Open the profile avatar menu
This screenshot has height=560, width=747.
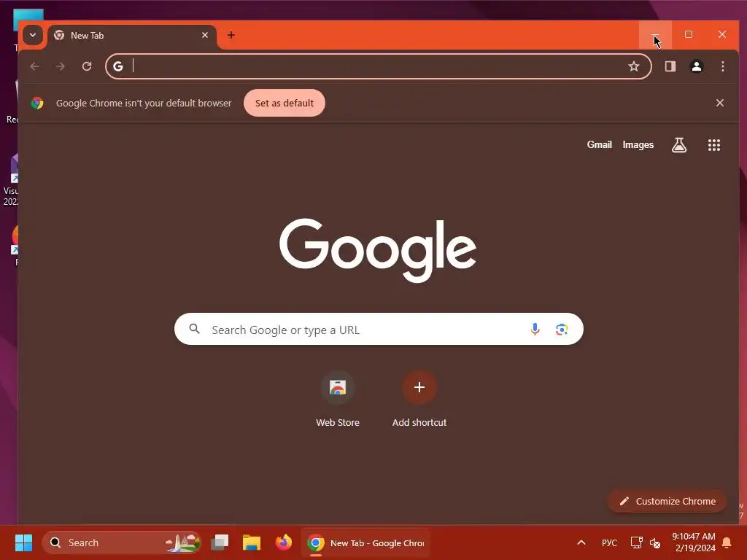[697, 66]
